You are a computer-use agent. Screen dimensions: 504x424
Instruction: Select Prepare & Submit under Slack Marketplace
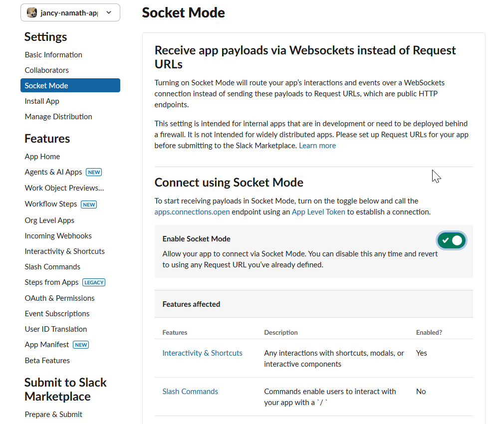(x=53, y=415)
